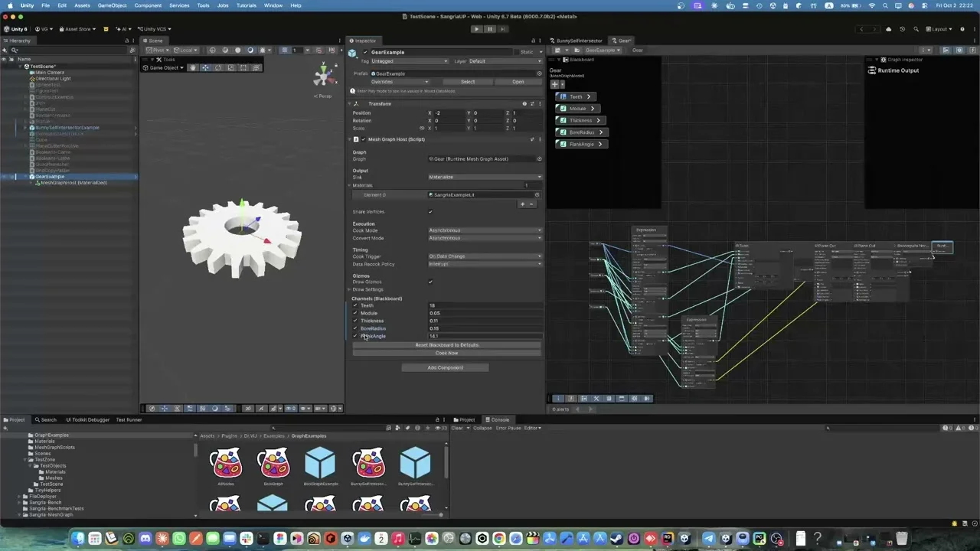The image size is (980, 551).
Task: Remove material with the minus button
Action: [532, 204]
